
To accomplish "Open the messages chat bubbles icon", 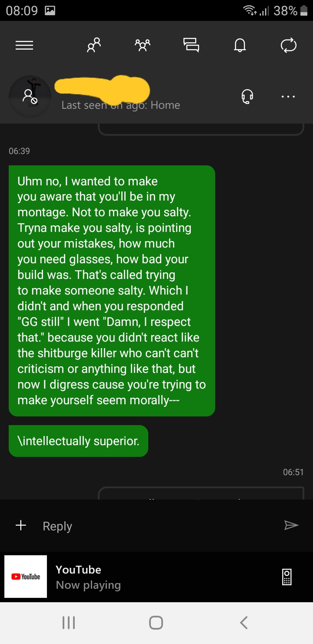I will coord(191,45).
